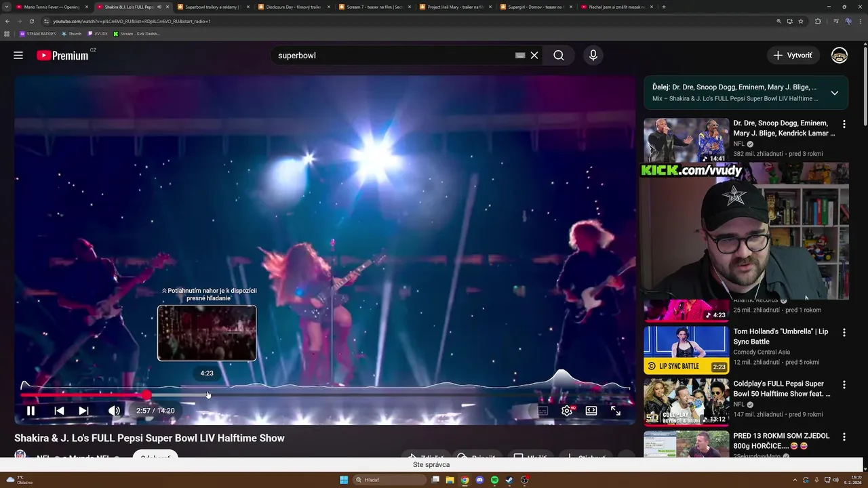Expand hidden system tray icons
868x488 pixels.
[795, 480]
